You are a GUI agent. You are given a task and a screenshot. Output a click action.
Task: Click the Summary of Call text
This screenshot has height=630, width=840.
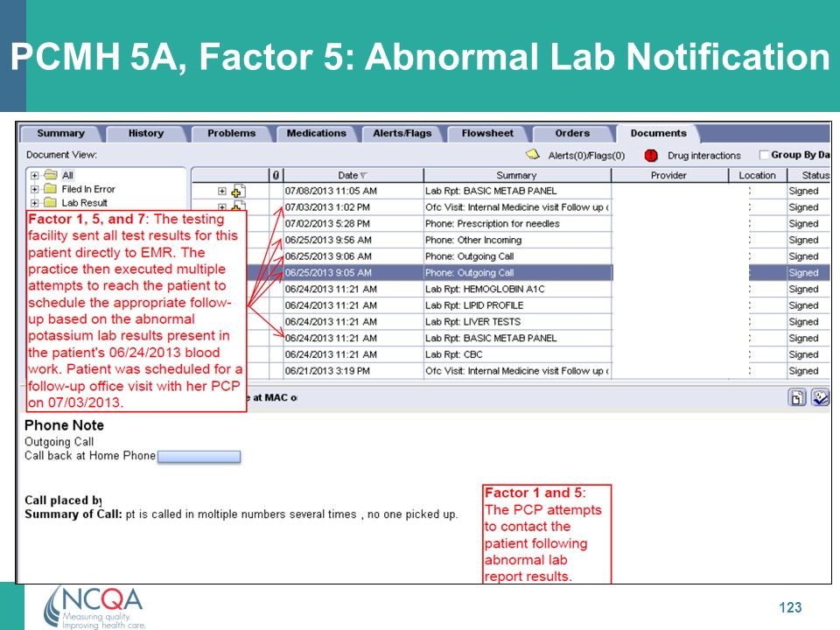pos(241,514)
